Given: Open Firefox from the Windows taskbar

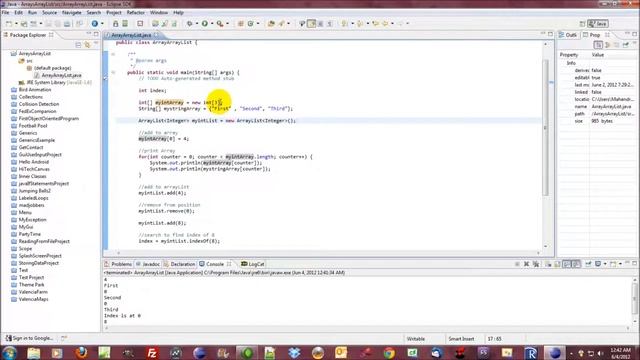Looking at the screenshot, I should click(x=81, y=352).
